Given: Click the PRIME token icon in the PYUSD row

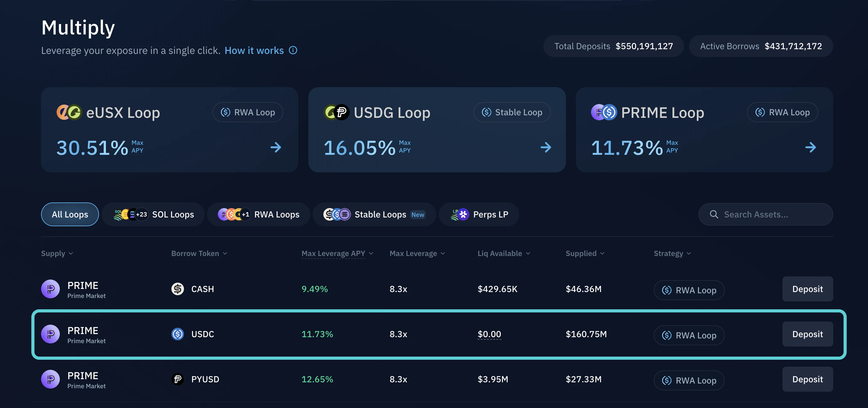Looking at the screenshot, I should (50, 379).
